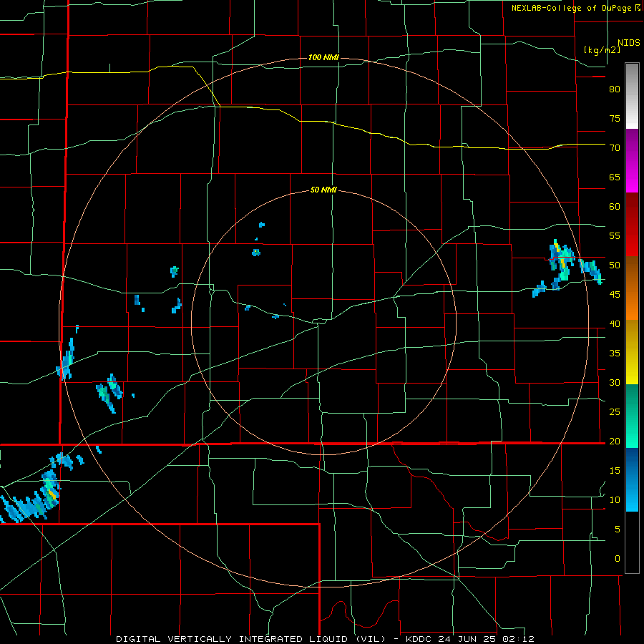Click the large echo cluster at southwest corner
644x644 pixels.
coord(31,497)
